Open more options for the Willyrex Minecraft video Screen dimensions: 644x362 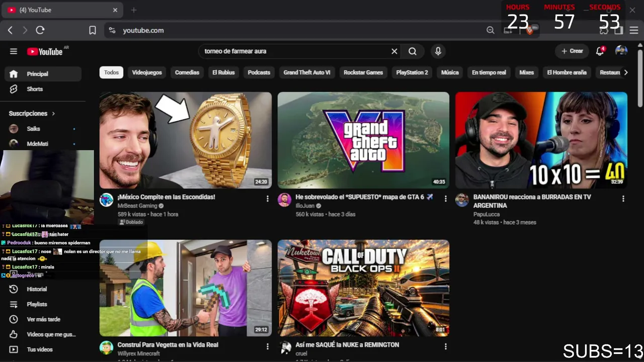click(x=268, y=346)
